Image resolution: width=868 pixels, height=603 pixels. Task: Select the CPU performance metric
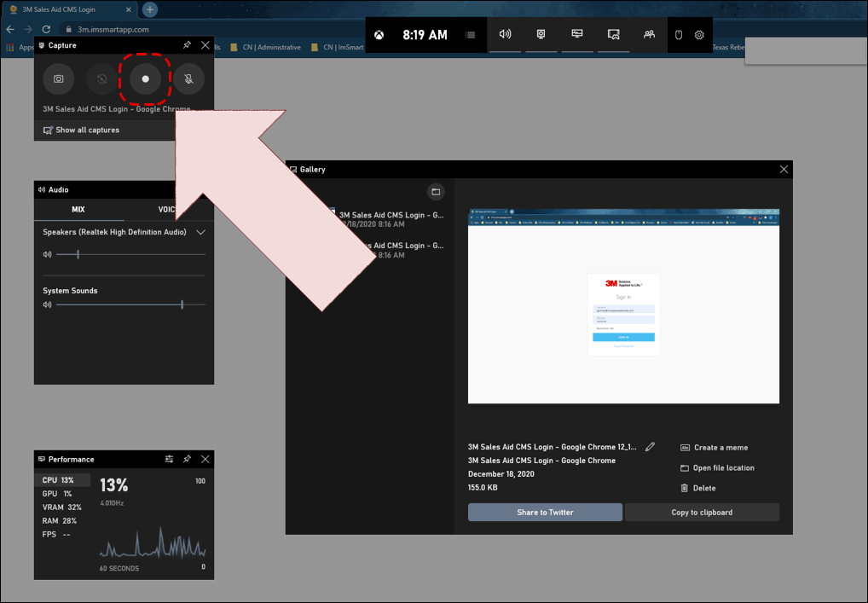pyautogui.click(x=62, y=480)
